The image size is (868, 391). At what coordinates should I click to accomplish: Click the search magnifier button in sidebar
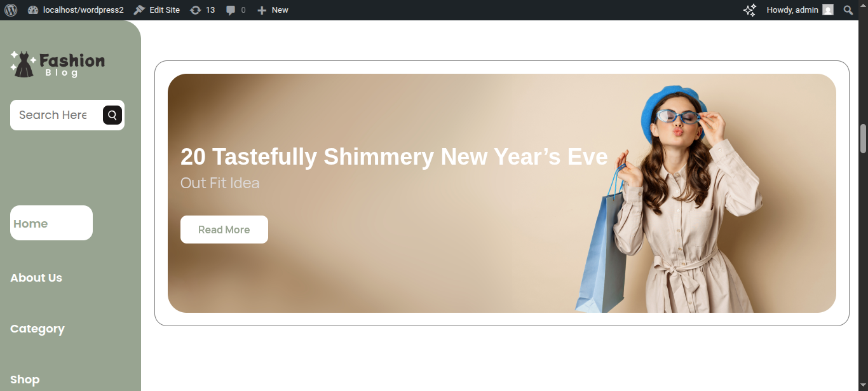coord(112,115)
